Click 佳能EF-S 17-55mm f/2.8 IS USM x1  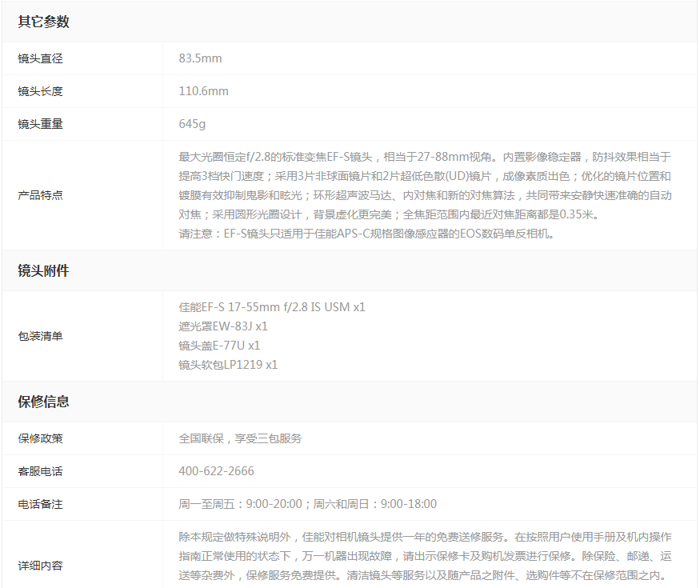coord(272,307)
